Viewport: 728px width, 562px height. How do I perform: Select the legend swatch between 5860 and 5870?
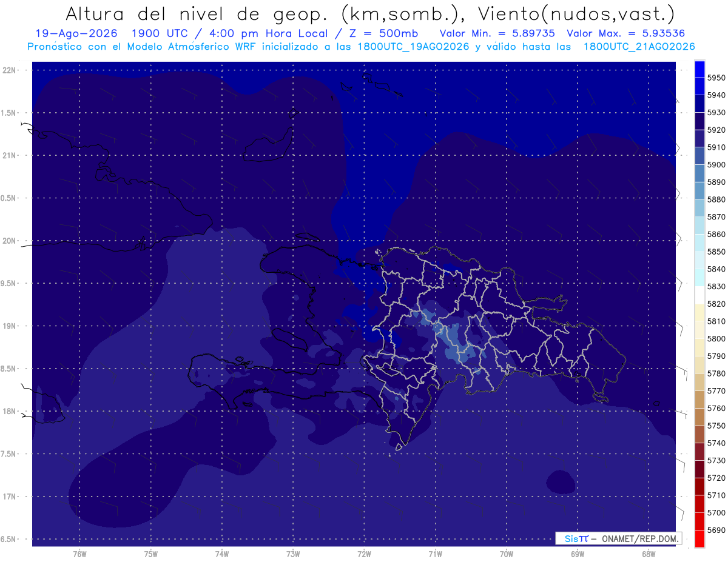(699, 225)
